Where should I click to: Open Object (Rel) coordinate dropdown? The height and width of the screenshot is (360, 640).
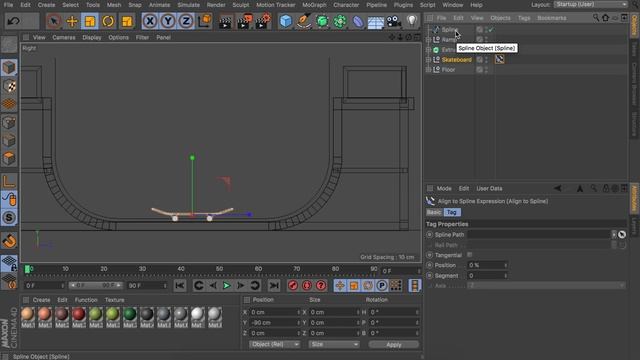pos(274,344)
